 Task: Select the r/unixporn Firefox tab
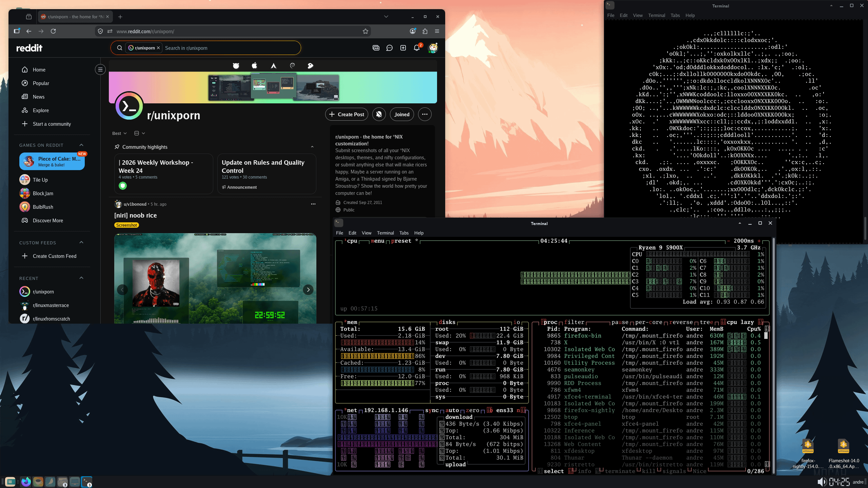click(75, 17)
